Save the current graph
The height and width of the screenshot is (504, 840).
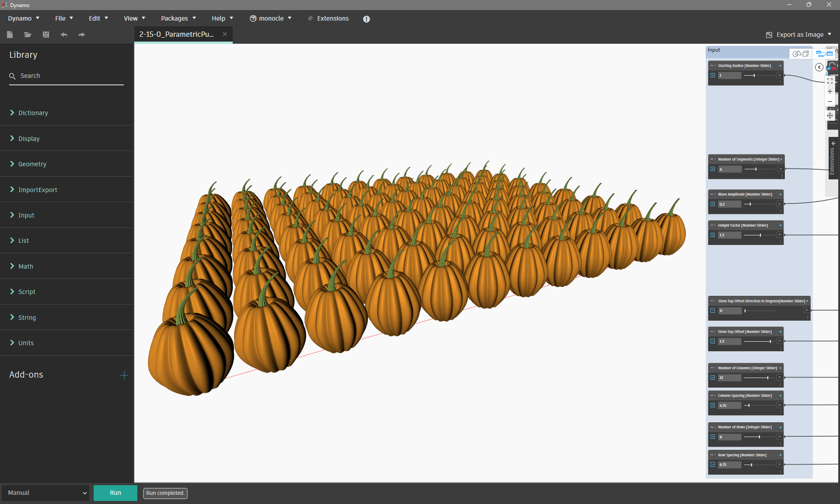pyautogui.click(x=46, y=35)
